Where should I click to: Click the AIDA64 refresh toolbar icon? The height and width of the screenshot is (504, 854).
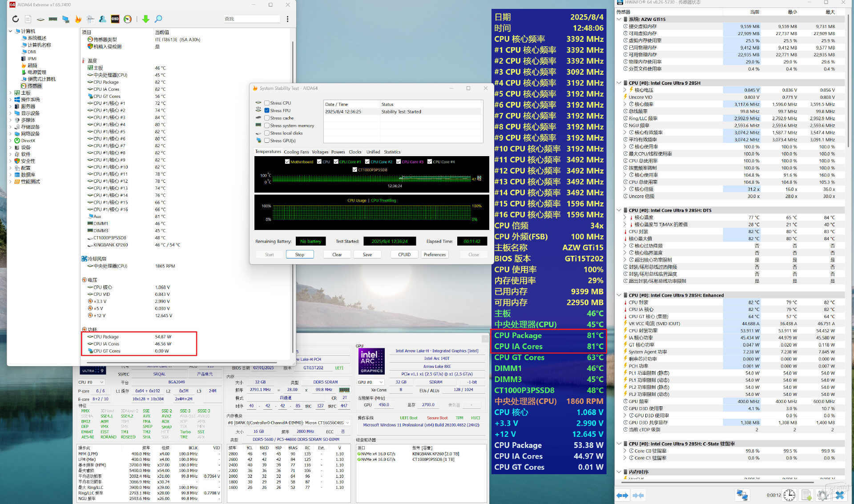[16, 19]
